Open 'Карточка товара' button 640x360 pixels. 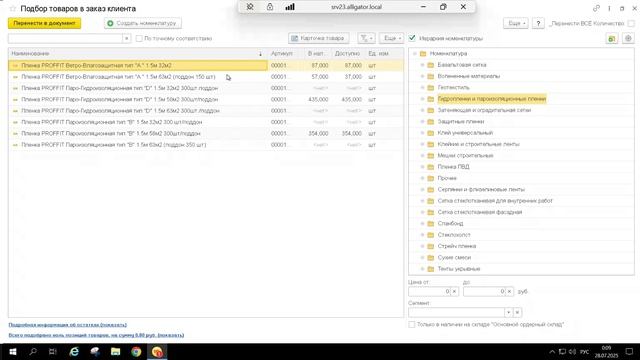click(318, 38)
